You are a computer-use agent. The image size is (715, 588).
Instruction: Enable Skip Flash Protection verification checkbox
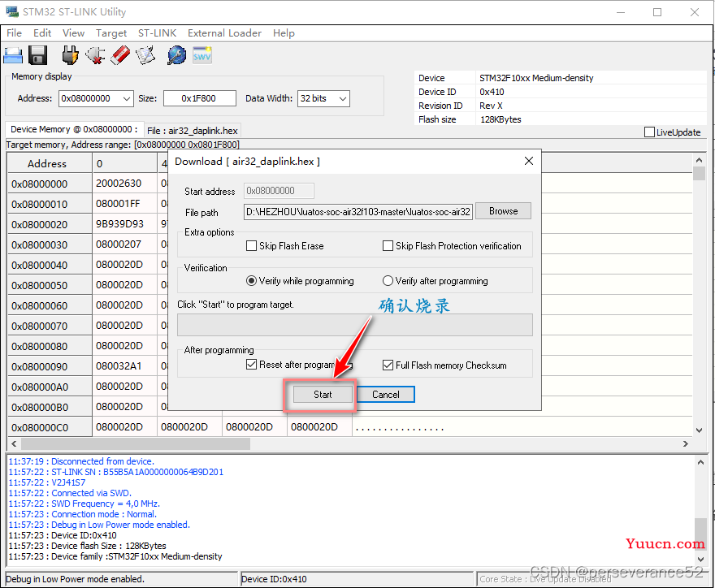388,246
